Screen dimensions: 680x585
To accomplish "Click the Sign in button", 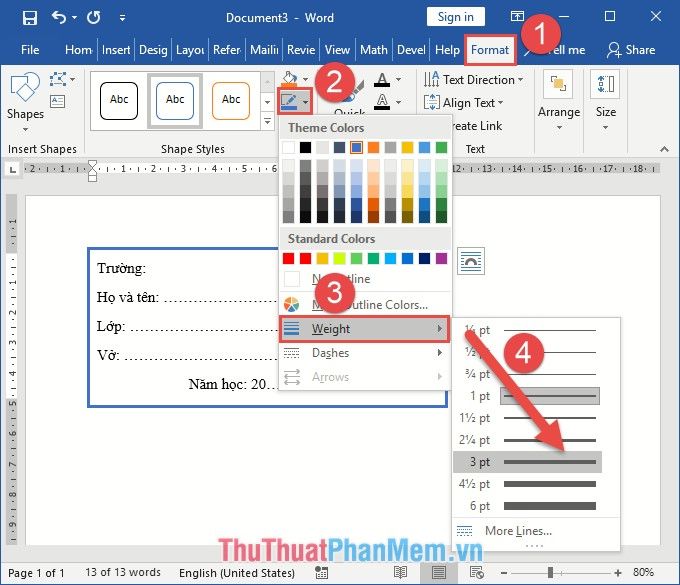I will (455, 17).
